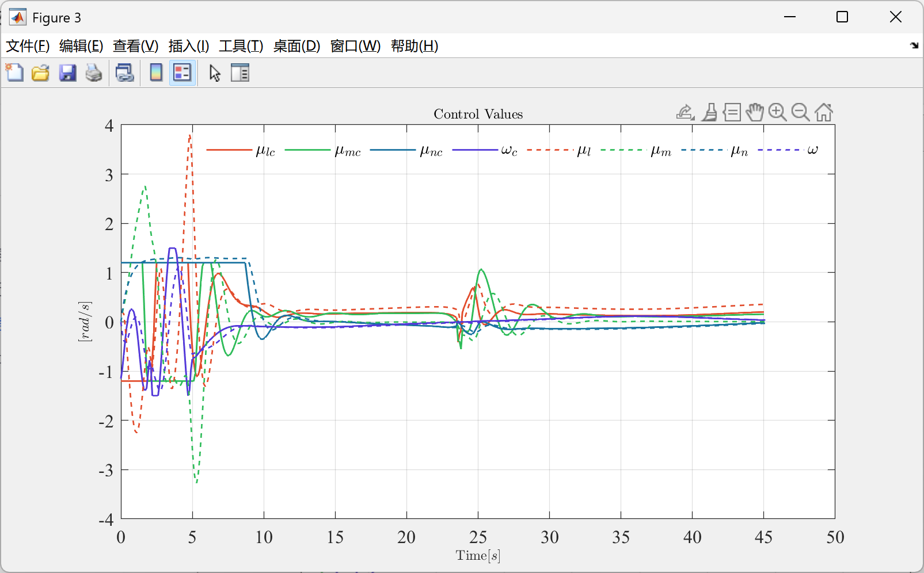The width and height of the screenshot is (924, 573).
Task: Expand the Export options dropdown on the axes toolbar
Action: click(685, 112)
